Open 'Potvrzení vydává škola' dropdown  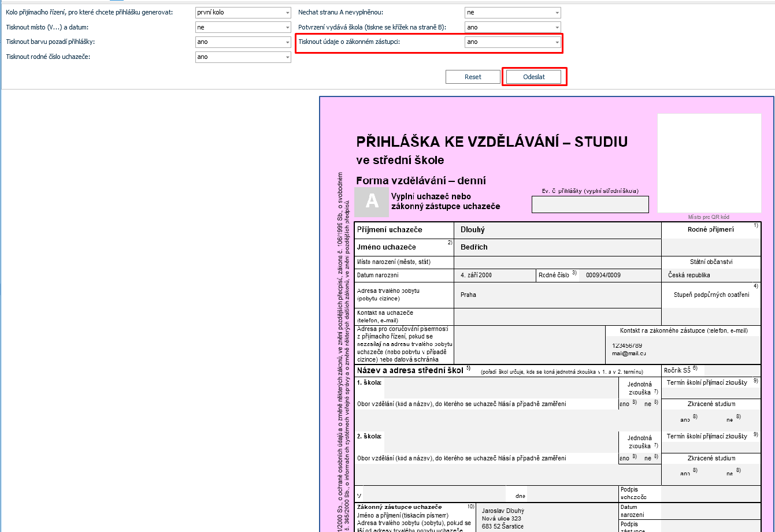point(513,27)
